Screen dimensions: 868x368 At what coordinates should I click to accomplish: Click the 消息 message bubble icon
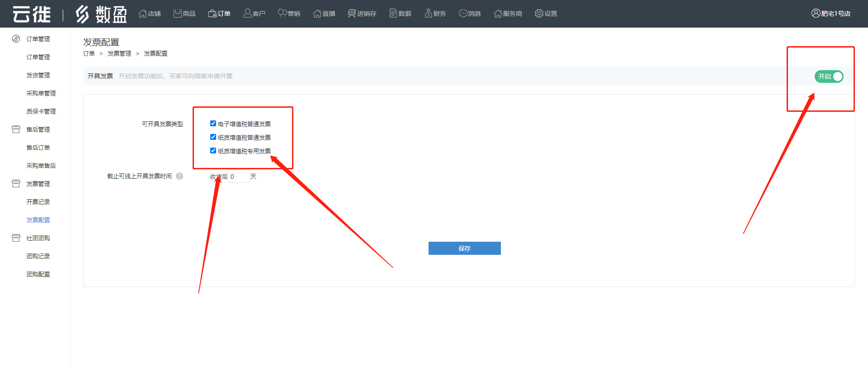463,14
